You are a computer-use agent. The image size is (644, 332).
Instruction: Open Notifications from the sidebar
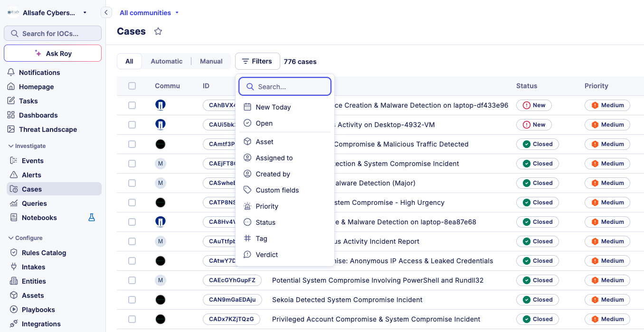[x=40, y=72]
